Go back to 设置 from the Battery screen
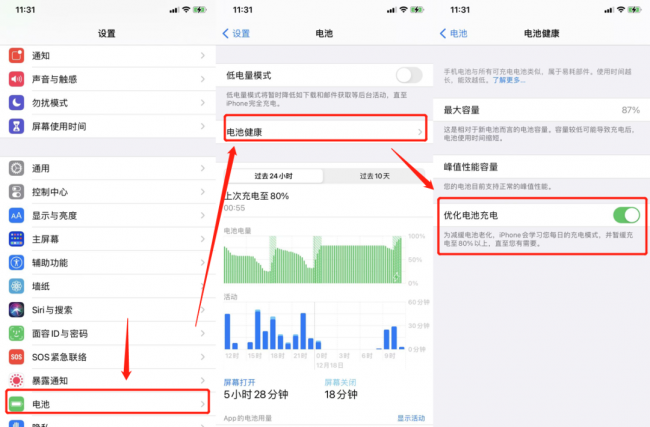Screen dimensions: 650x427 (236, 33)
